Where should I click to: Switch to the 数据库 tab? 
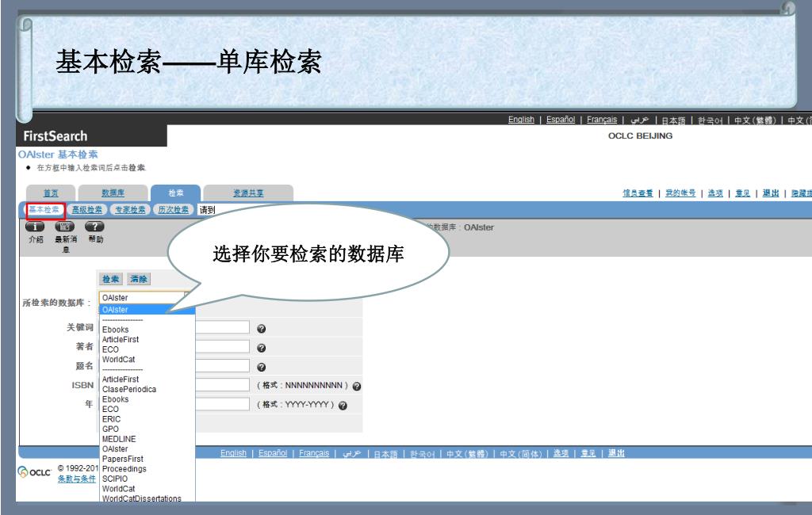(x=113, y=193)
